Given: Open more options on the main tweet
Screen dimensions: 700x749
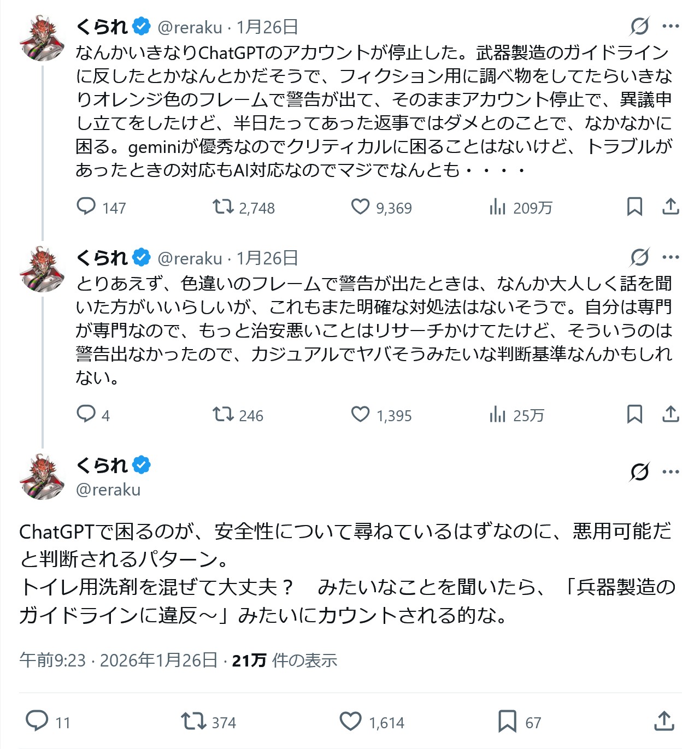Looking at the screenshot, I should pyautogui.click(x=670, y=471).
